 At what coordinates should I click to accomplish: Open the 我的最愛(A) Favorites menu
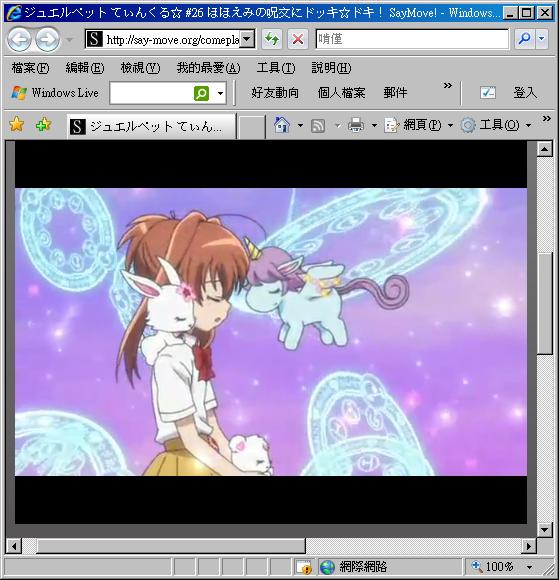pyautogui.click(x=209, y=68)
